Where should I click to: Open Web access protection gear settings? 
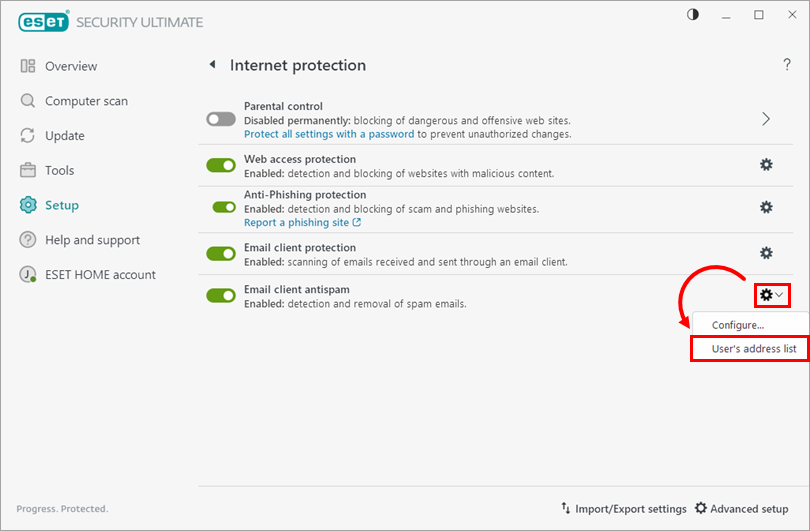click(x=766, y=165)
